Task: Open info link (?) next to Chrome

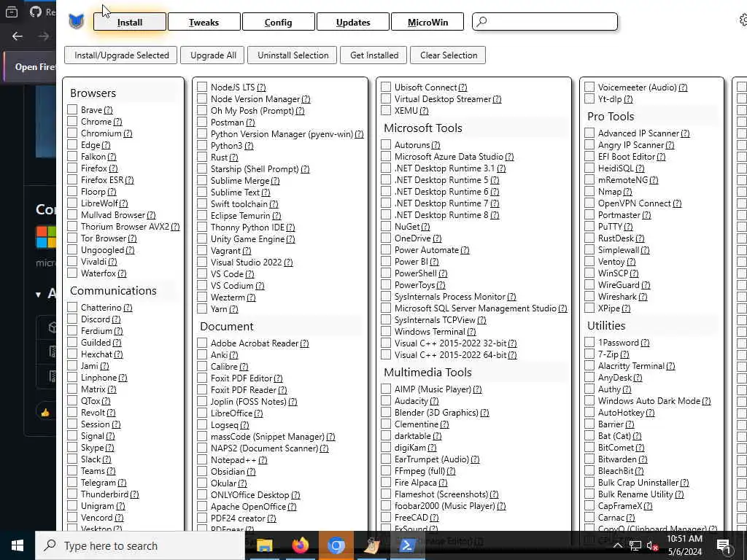Action: tap(117, 122)
